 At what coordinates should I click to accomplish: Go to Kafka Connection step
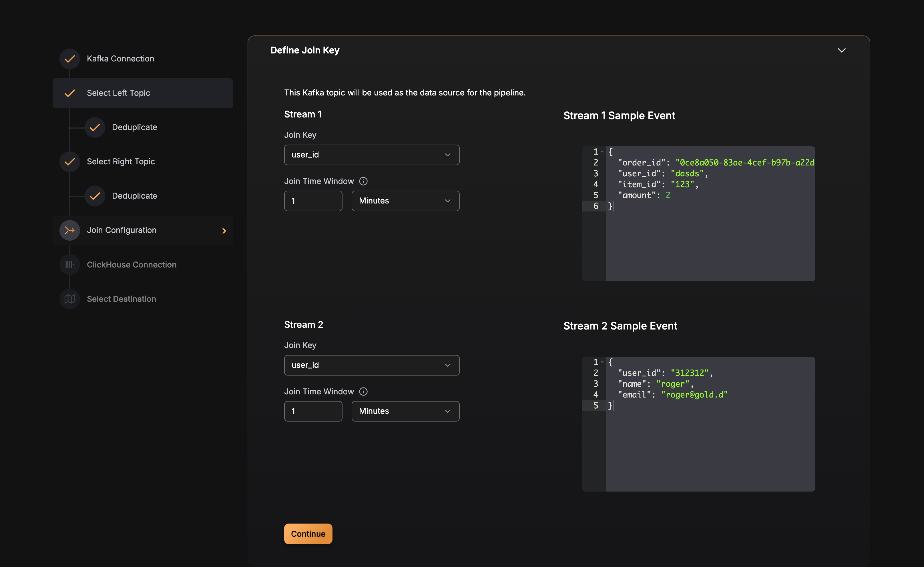pos(120,59)
